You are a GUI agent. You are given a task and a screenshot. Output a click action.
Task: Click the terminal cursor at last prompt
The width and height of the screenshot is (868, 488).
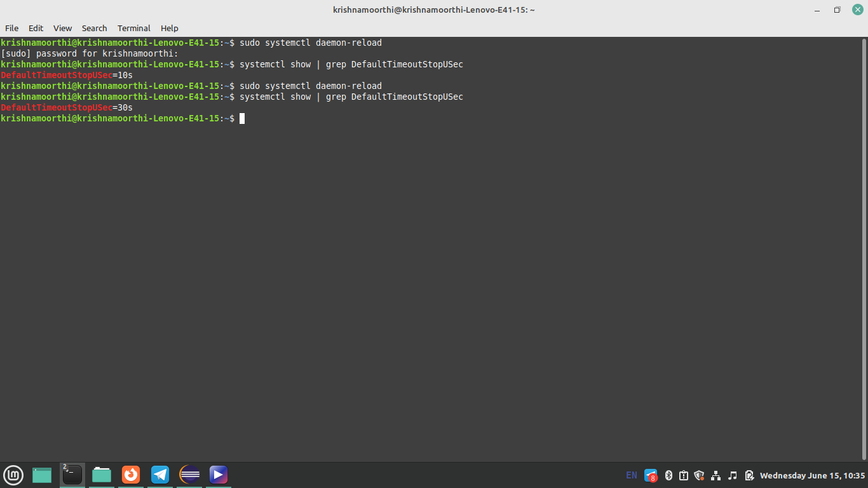click(x=242, y=118)
